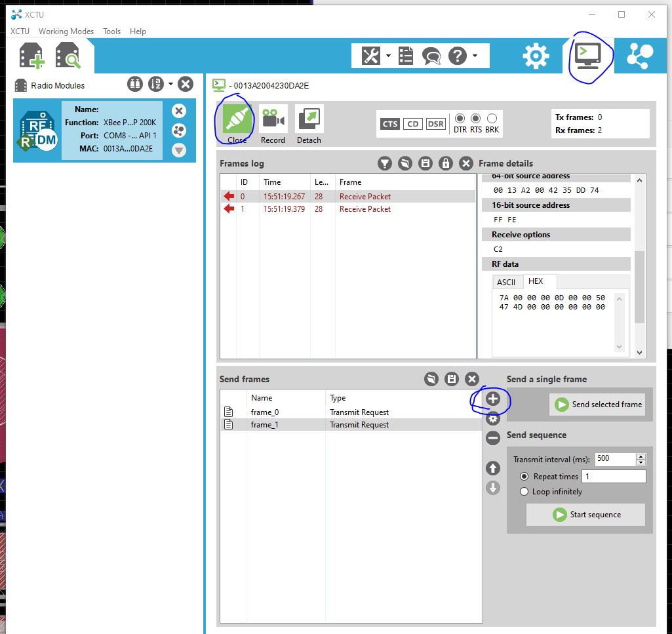Detach the console view
The height and width of the screenshot is (634, 672).
coord(309,120)
